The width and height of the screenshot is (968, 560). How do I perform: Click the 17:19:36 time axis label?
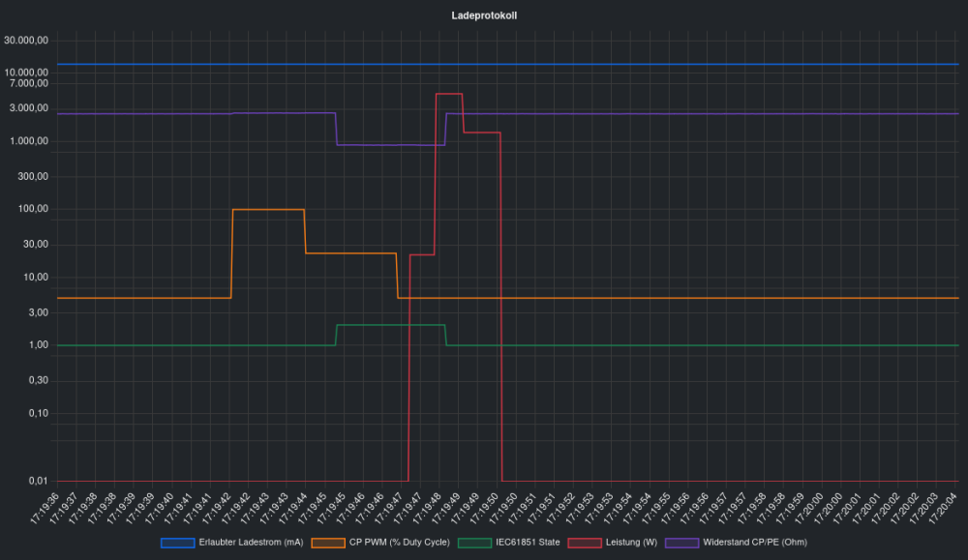[x=45, y=508]
